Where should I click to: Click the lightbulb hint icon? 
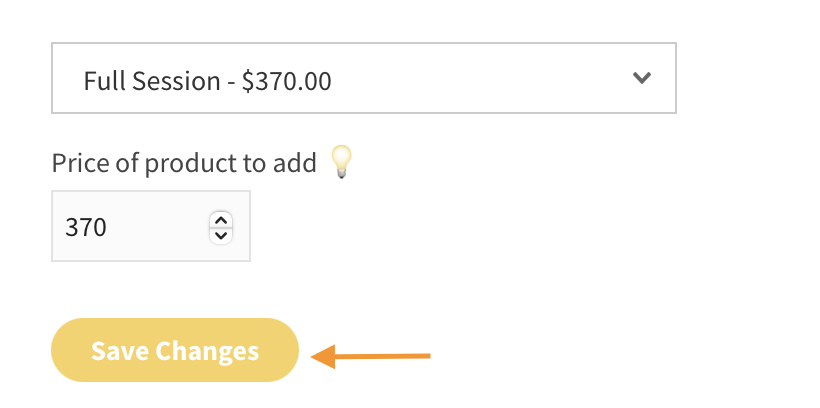(x=342, y=161)
